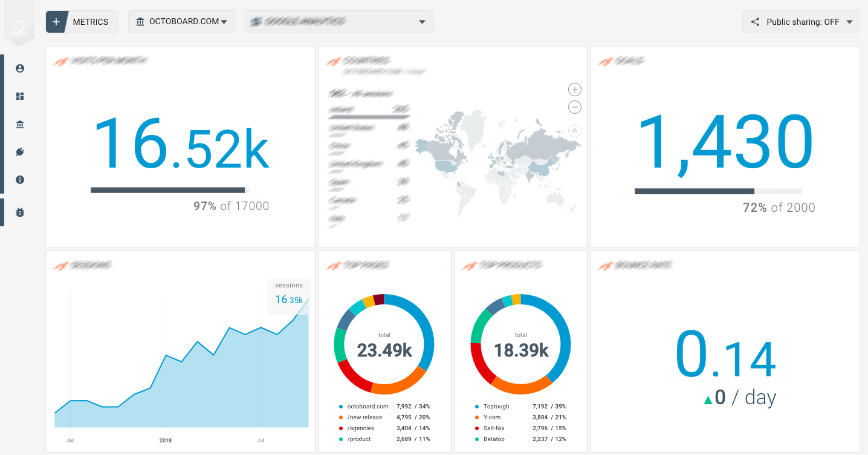
Task: Zoom in on the world map
Action: point(574,90)
